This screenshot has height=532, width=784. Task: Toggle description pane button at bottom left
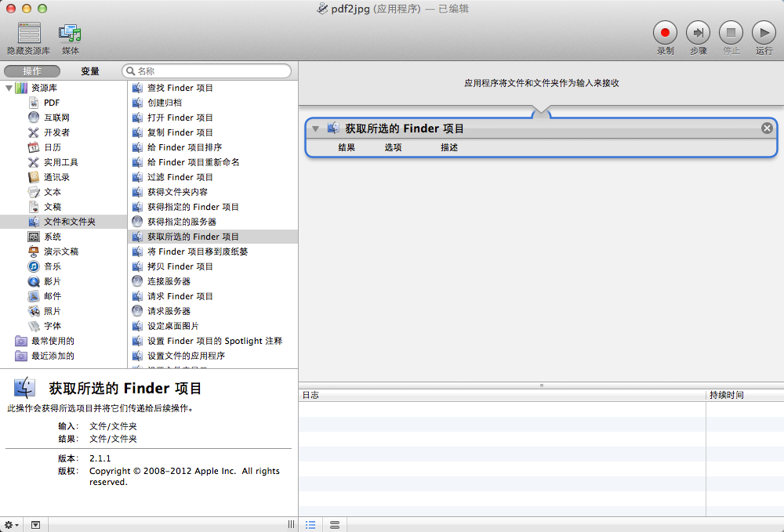click(35, 524)
